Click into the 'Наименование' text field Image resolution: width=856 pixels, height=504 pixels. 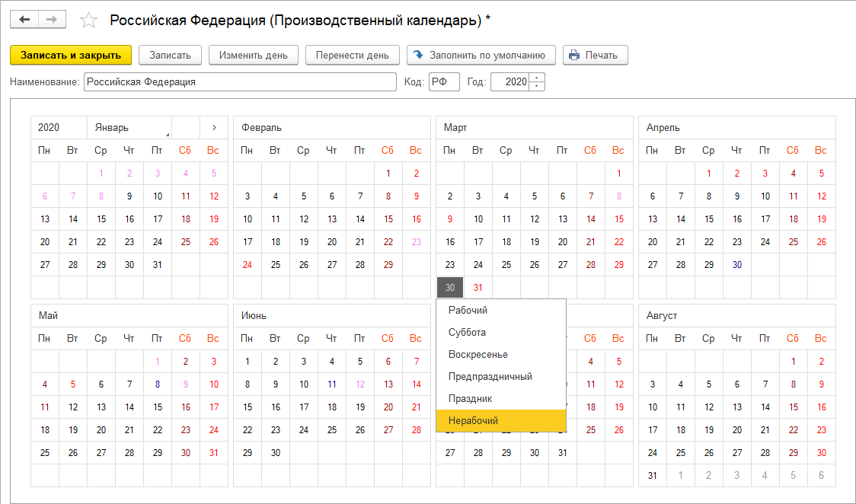point(240,82)
